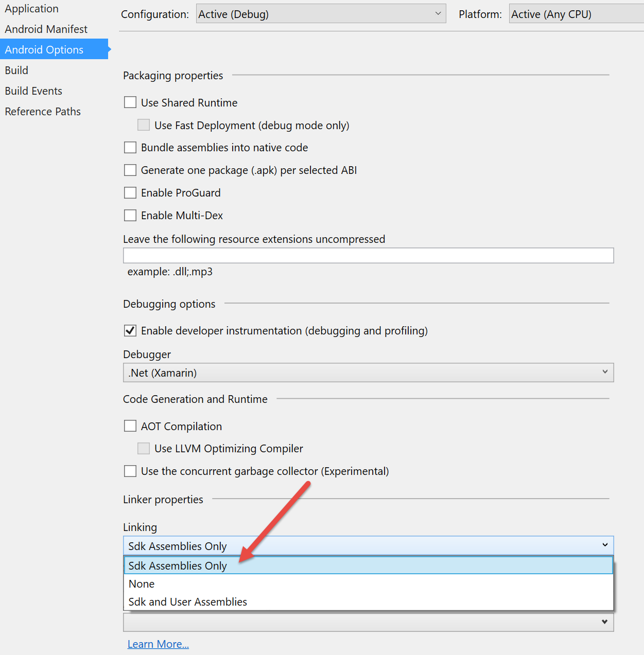This screenshot has height=655, width=644.
Task: Turn on Enable Multi-Dex option
Action: click(130, 216)
